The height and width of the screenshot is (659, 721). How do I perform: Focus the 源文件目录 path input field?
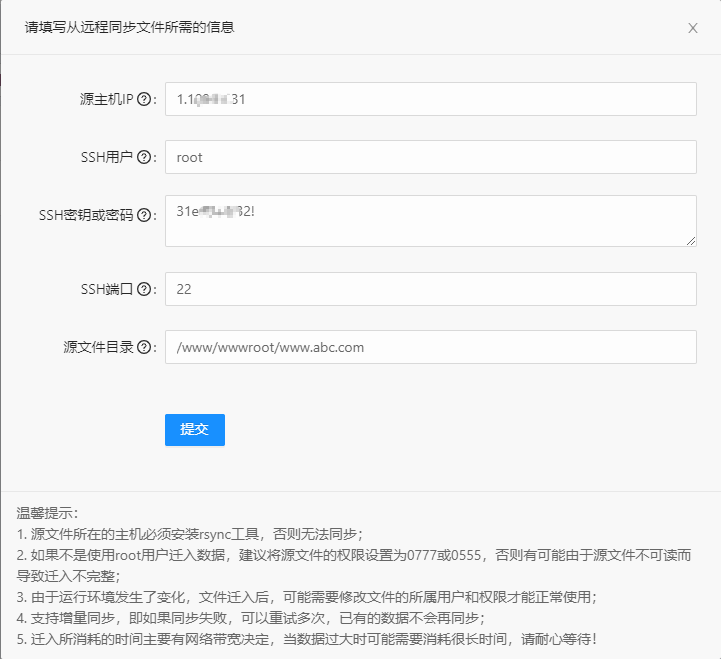[x=430, y=347]
